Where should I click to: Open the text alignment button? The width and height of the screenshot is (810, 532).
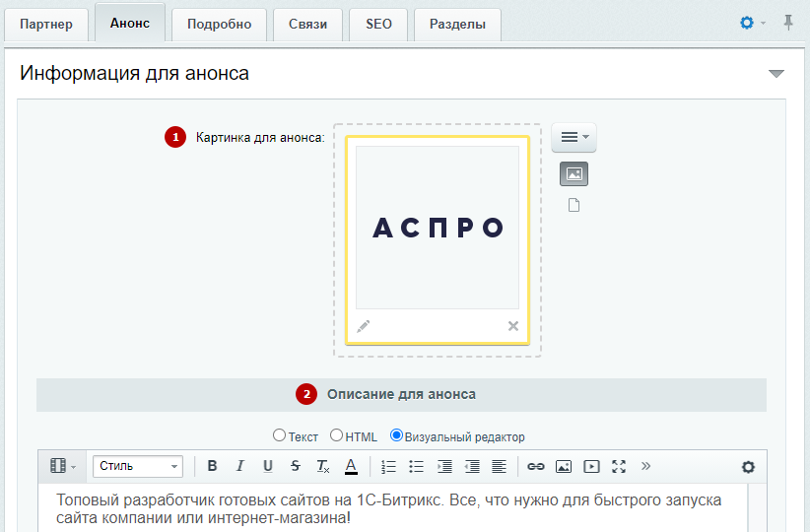(499, 466)
